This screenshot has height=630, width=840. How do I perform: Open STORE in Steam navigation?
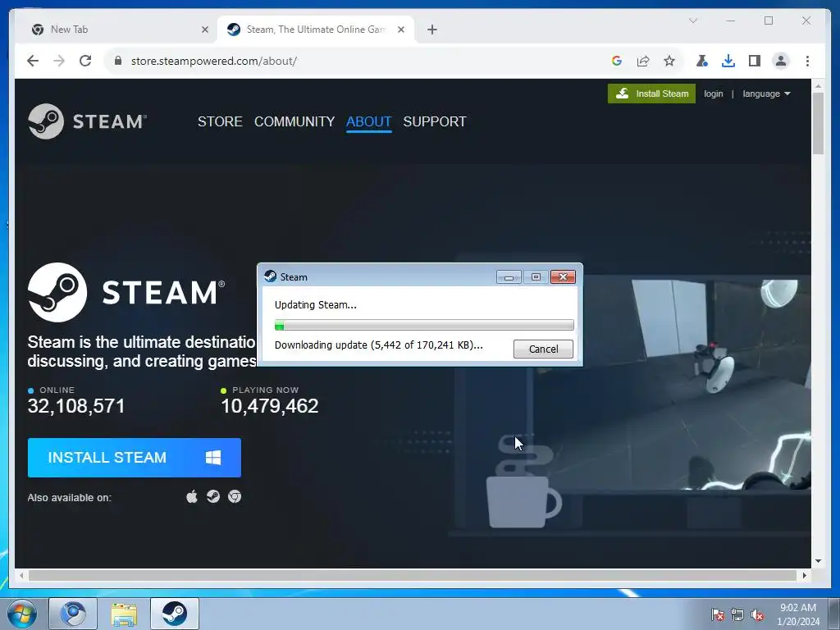[x=220, y=121]
